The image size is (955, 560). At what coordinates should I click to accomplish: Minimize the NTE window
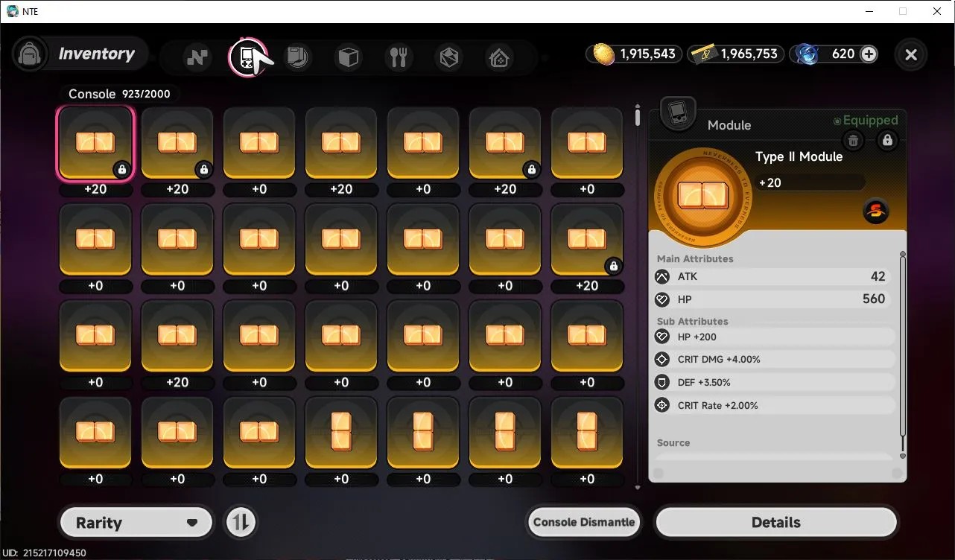pyautogui.click(x=869, y=11)
